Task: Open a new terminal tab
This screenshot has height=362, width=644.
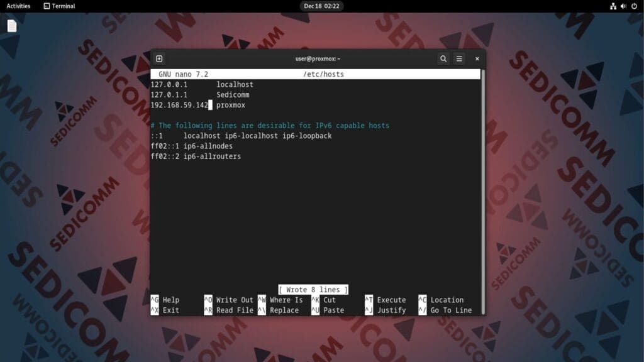Action: 159,58
